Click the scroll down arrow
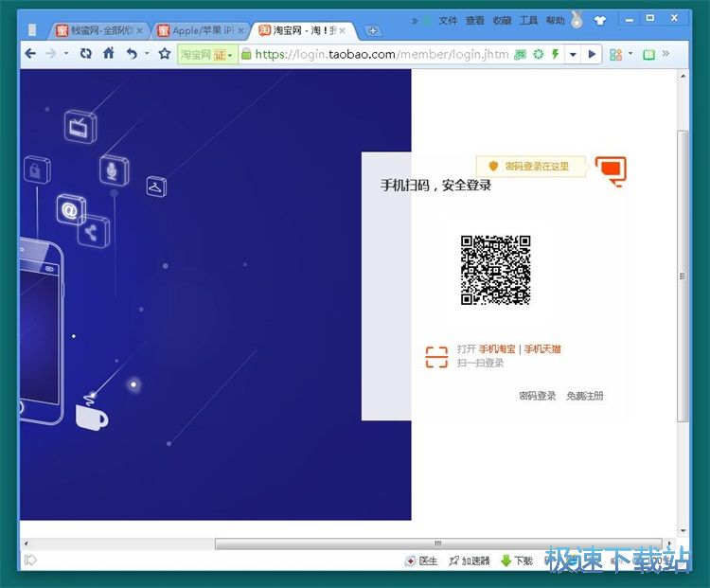Image resolution: width=710 pixels, height=588 pixels. coord(683,530)
